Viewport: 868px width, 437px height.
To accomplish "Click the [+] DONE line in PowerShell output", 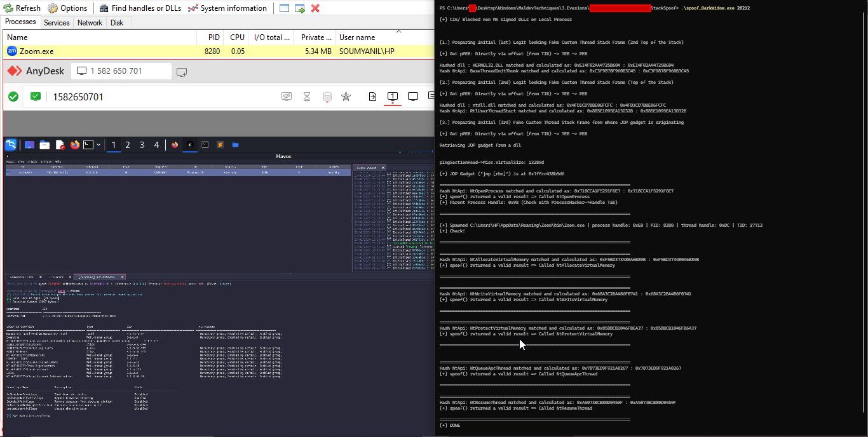I will tap(450, 425).
